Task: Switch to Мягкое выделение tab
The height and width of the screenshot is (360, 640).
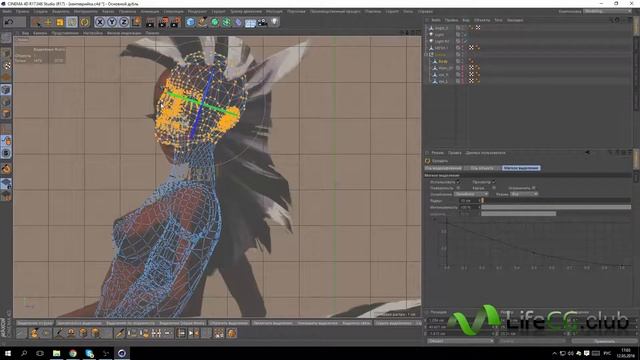Action: (x=521, y=168)
